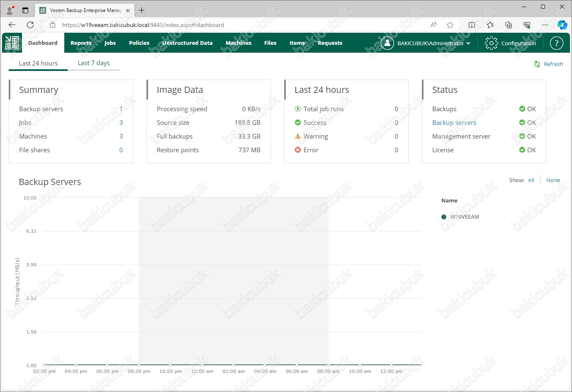Show All servers in chart
This screenshot has height=392, width=572.
pos(531,180)
